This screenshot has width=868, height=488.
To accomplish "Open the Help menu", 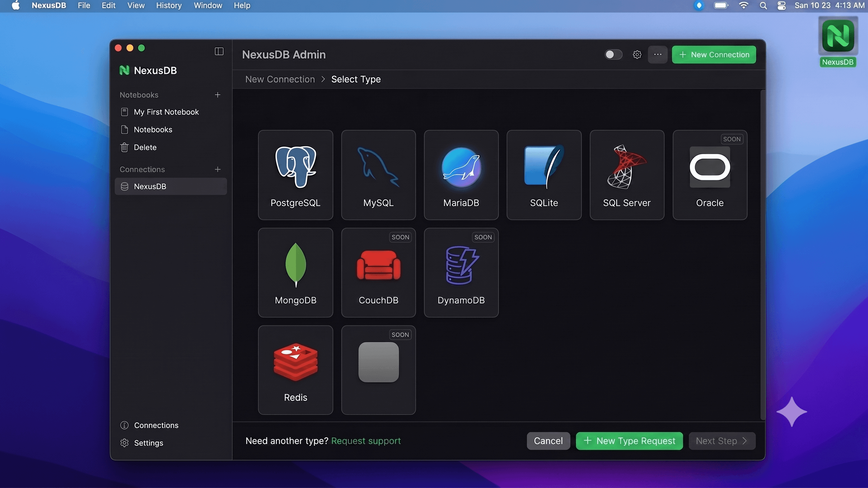I will (242, 6).
